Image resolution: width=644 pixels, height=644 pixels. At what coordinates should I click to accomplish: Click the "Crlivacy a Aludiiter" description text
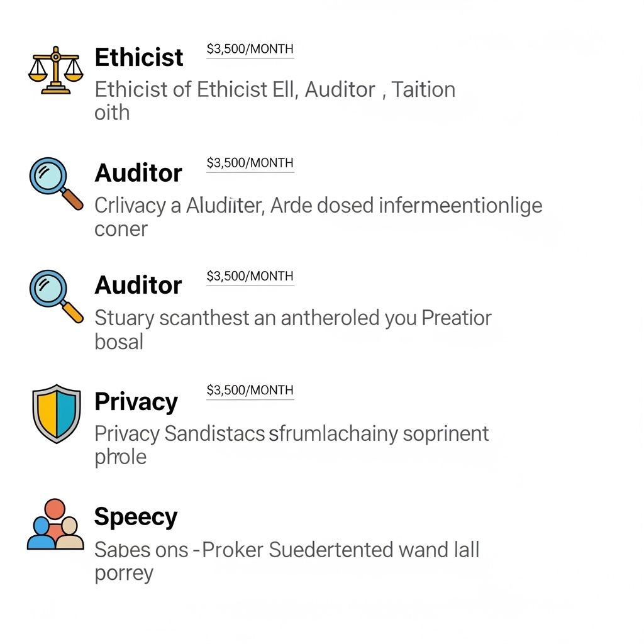point(318,206)
